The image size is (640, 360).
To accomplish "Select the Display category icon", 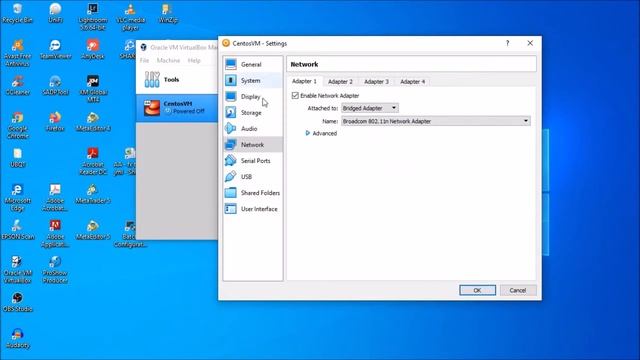I will pyautogui.click(x=231, y=96).
